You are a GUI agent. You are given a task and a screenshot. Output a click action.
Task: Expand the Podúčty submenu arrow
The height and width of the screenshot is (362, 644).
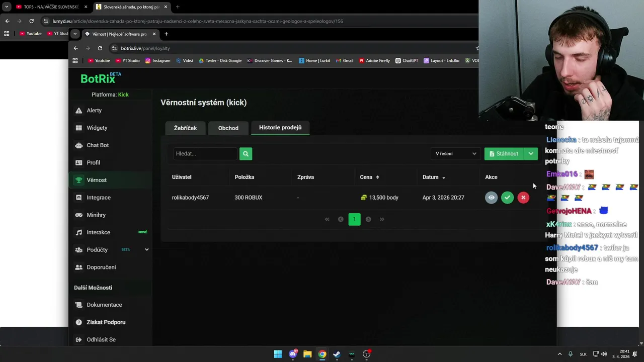point(147,249)
